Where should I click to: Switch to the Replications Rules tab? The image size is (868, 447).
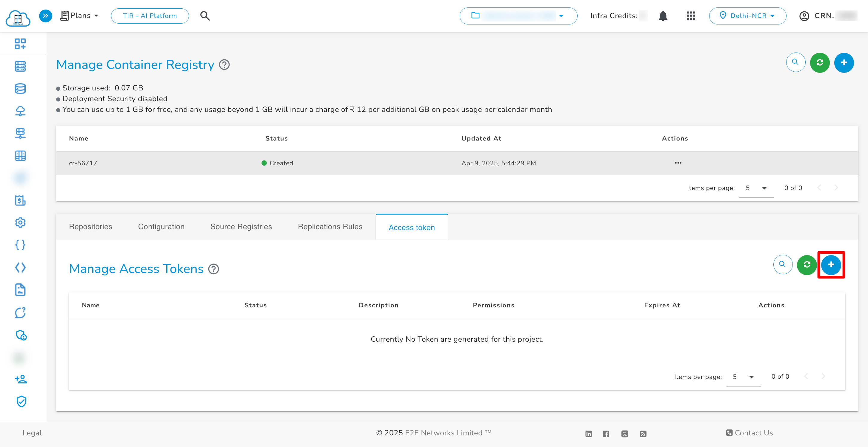(330, 227)
